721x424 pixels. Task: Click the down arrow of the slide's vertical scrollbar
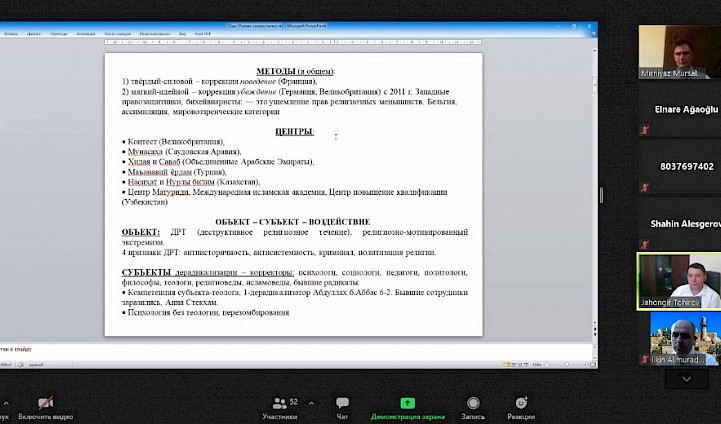point(595,323)
